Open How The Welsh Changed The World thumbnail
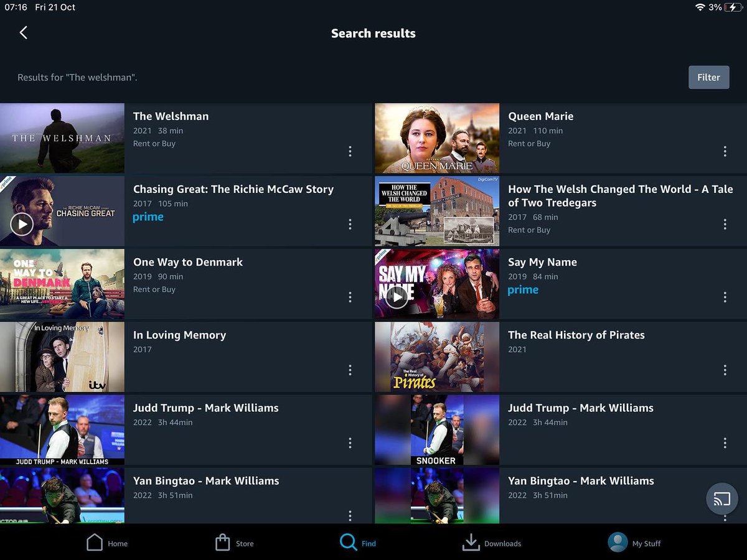 coord(437,211)
